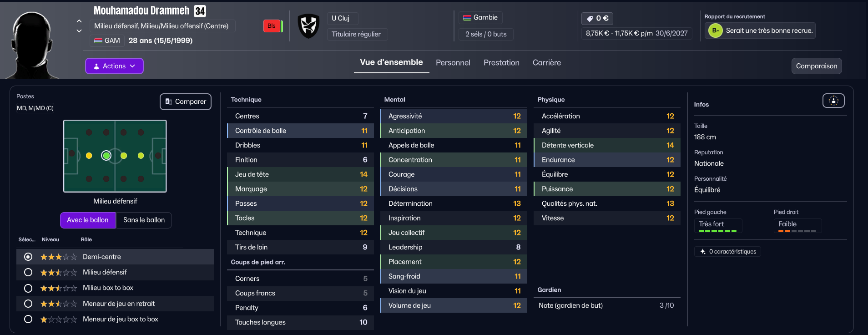Click the caractéristiques sparkle icon
Screen dimensions: 868x335
pos(703,252)
